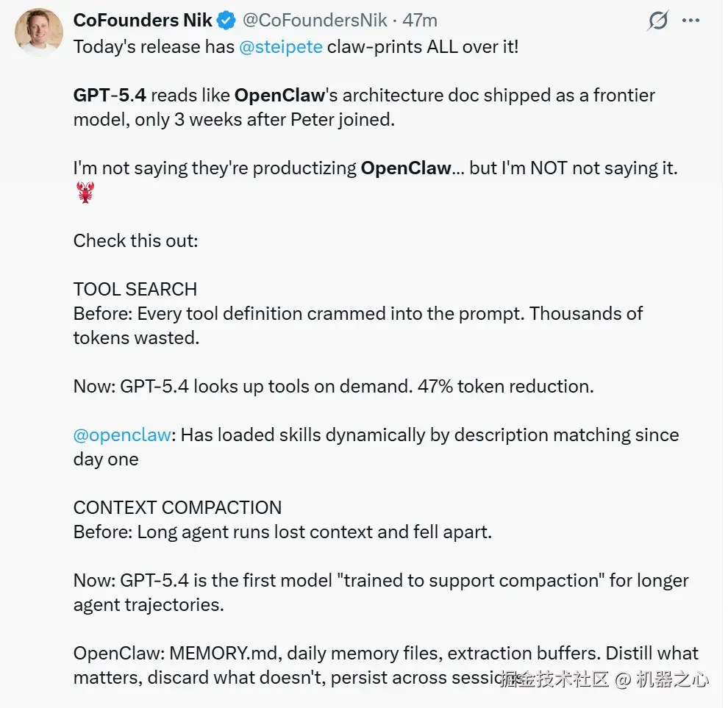Click the @openclaw mention link
The image size is (728, 708).
(122, 435)
